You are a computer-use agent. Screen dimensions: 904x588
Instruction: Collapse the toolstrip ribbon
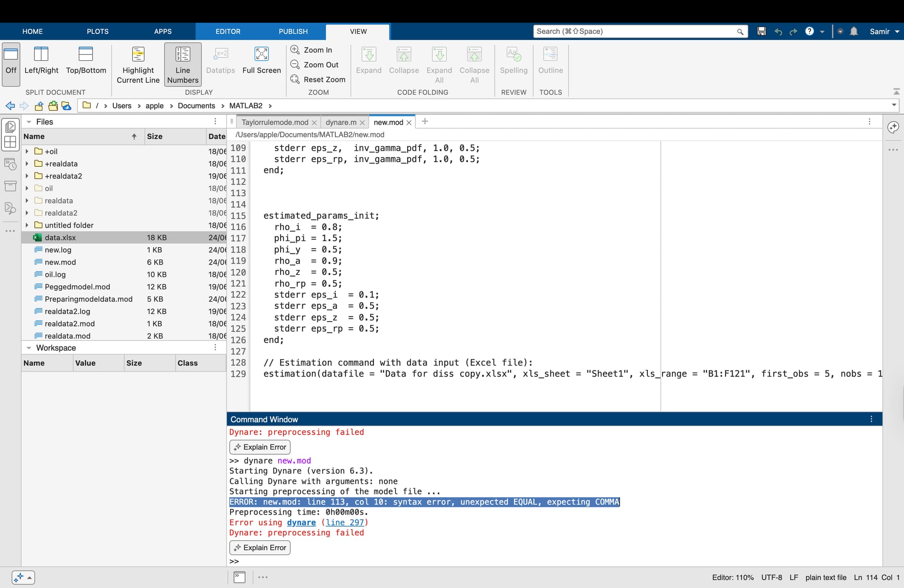[896, 91]
